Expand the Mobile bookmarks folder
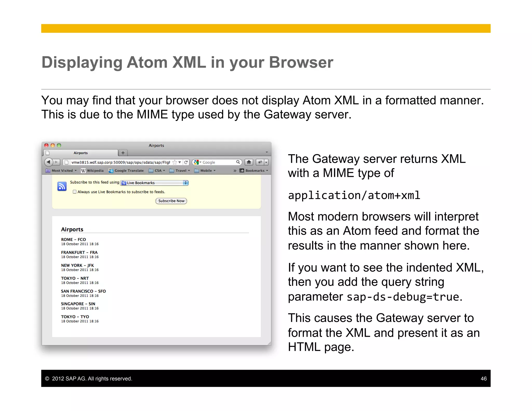Image resolution: width=532 pixels, height=411 pixels. 205,170
